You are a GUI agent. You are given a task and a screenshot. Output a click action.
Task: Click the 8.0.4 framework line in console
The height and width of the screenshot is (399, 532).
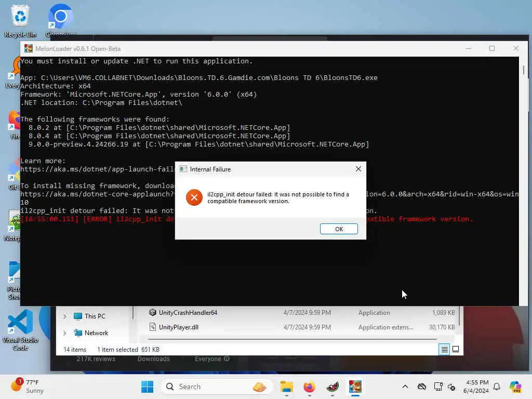[x=159, y=136]
